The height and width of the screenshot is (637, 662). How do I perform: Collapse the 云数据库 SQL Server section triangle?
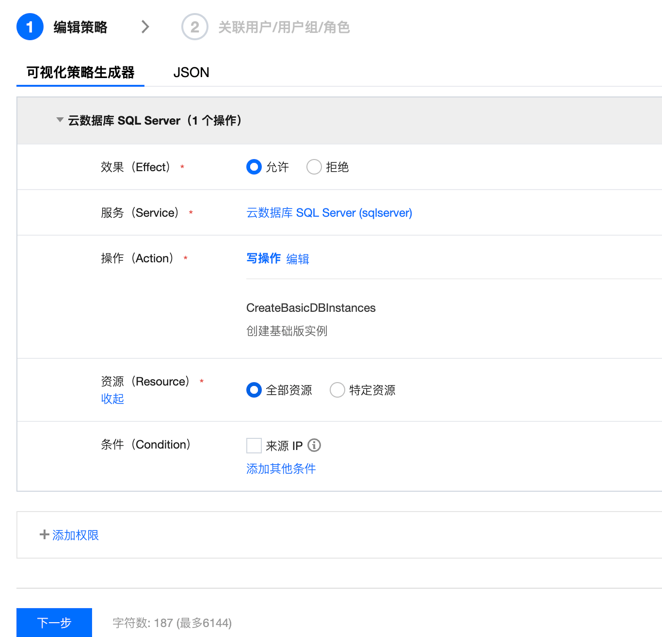(x=60, y=120)
